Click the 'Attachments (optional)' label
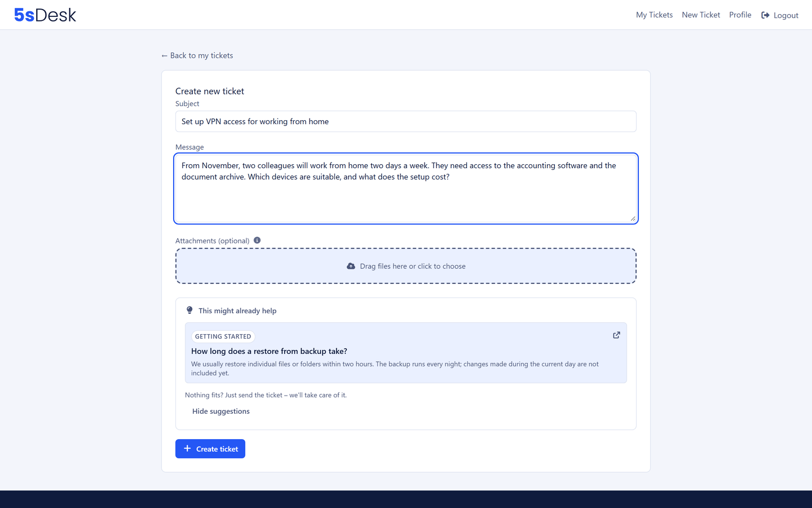This screenshot has width=812, height=508. [213, 241]
